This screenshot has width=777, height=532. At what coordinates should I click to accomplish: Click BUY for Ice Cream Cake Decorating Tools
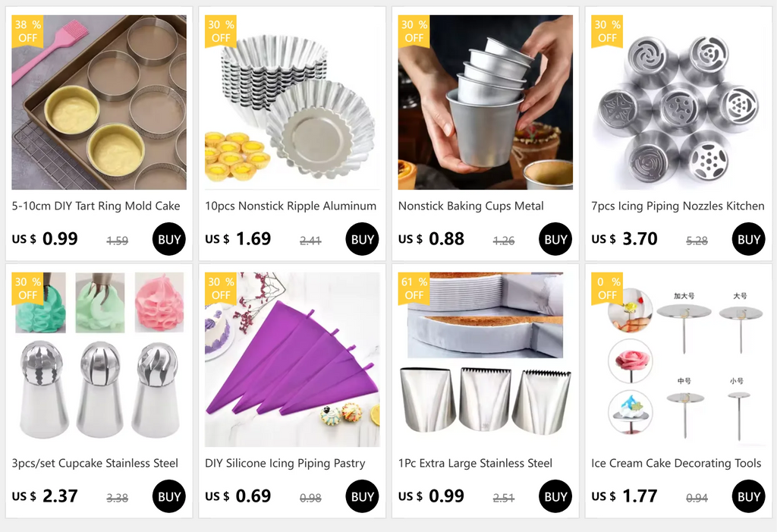click(749, 496)
